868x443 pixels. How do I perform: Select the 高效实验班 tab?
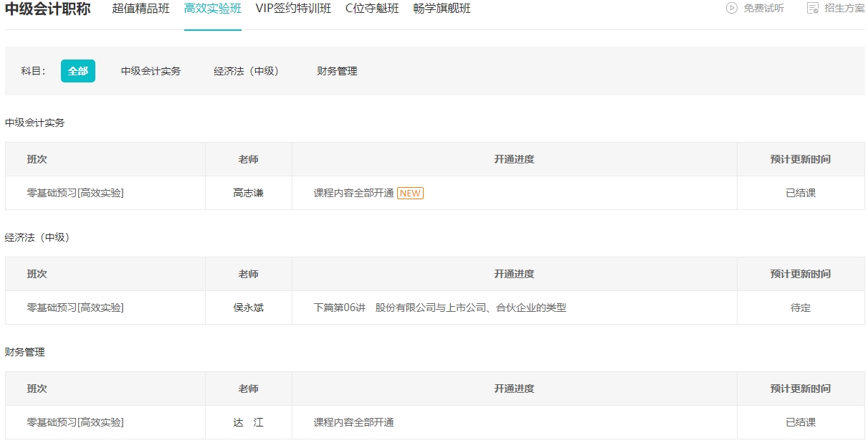(213, 9)
